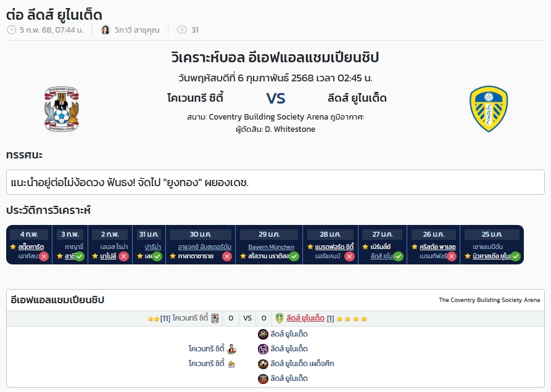
Task: Click the purple LP tipster logo
Action: pyautogui.click(x=263, y=349)
